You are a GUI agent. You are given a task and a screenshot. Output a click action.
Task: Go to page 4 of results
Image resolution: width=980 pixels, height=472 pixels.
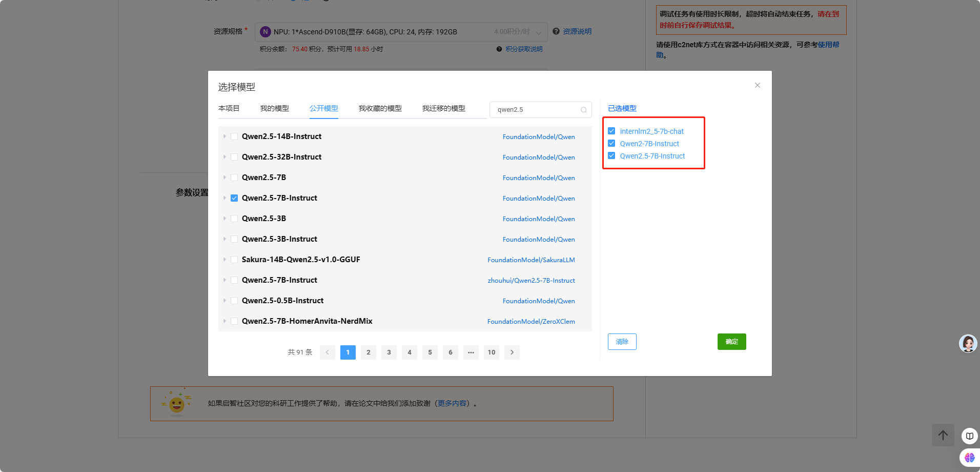pos(409,352)
